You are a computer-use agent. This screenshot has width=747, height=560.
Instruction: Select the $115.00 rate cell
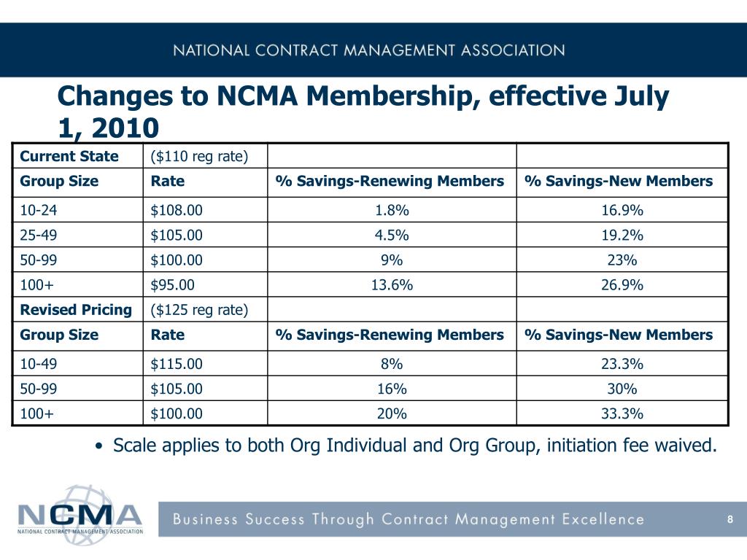tap(205, 364)
